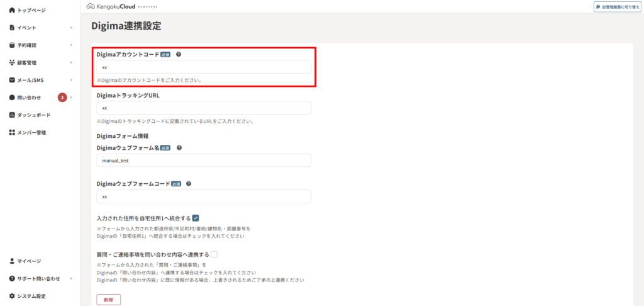Viewport: 644px width, 306px height.
Task: Click the red notification badge showing 3
Action: click(62, 98)
